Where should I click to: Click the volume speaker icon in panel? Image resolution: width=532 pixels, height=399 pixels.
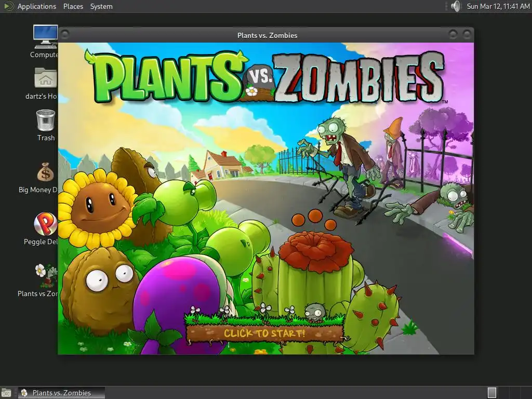pyautogui.click(x=456, y=6)
